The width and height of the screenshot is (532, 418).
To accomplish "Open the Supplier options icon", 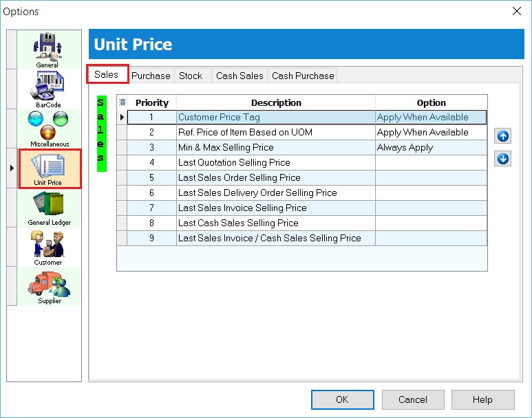I will click(x=49, y=286).
